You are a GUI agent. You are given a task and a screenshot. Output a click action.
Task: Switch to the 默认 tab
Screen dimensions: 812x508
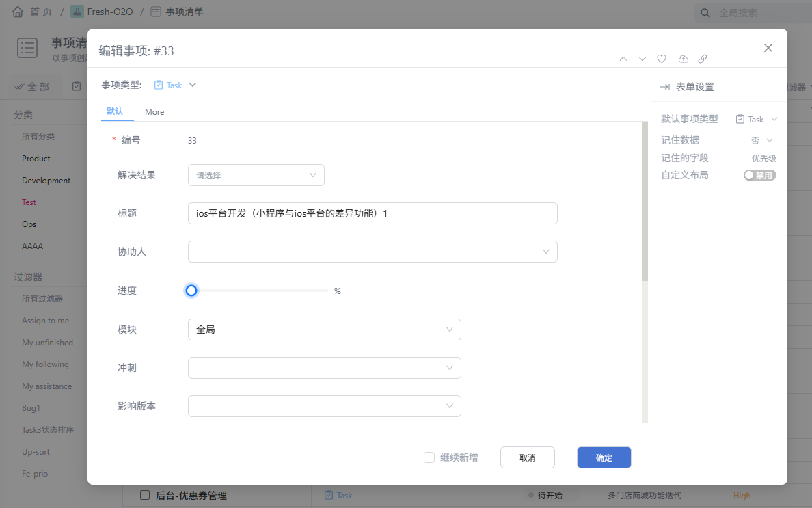click(115, 111)
